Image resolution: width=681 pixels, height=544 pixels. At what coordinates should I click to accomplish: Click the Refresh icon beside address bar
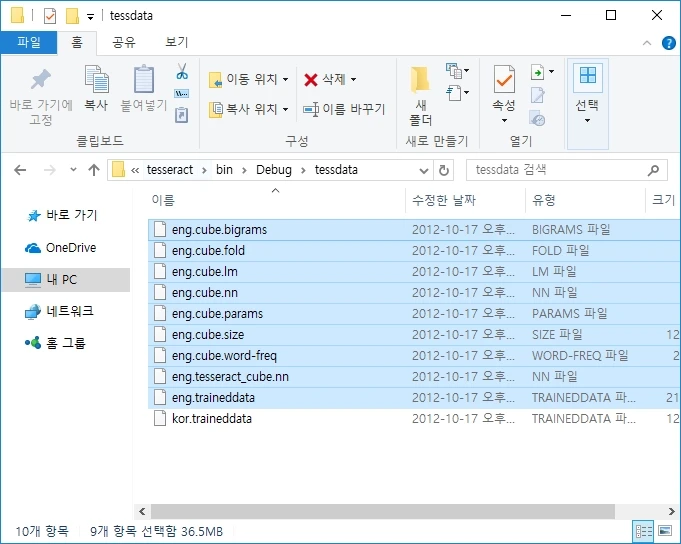pos(445,170)
